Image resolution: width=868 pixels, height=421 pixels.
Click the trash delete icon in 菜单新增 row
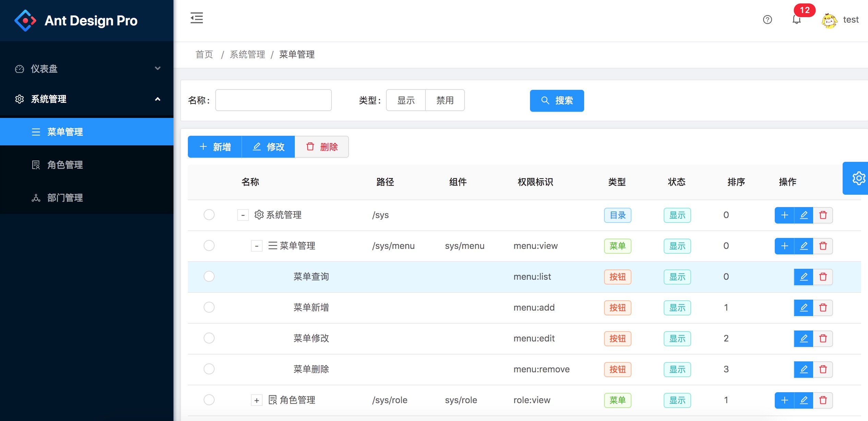823,308
